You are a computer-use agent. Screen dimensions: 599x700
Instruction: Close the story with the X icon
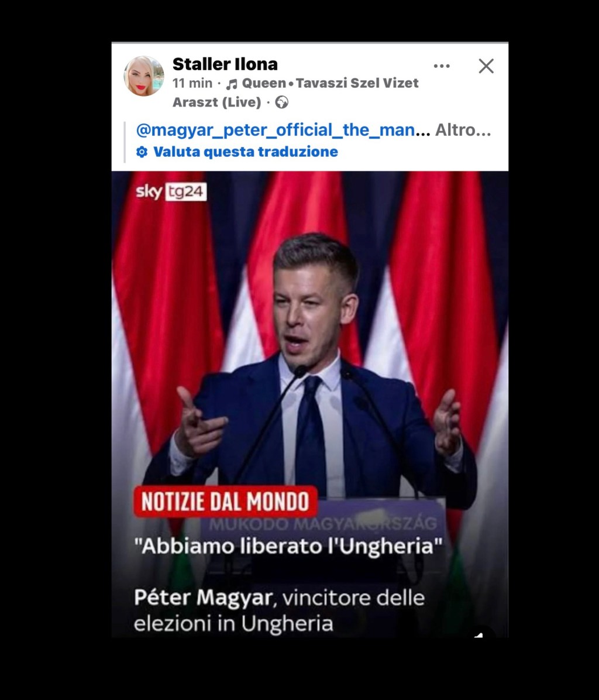[x=486, y=66]
